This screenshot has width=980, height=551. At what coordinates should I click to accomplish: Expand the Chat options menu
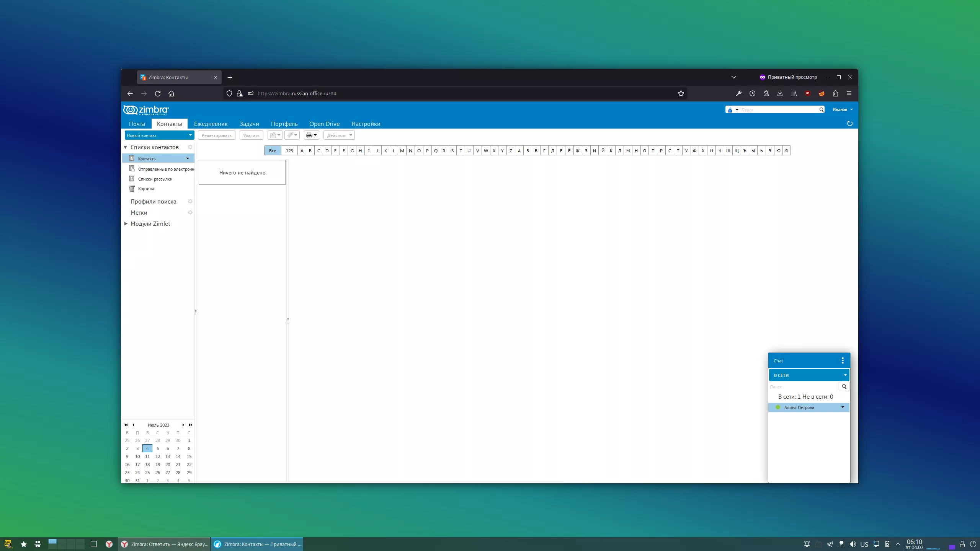pos(843,360)
